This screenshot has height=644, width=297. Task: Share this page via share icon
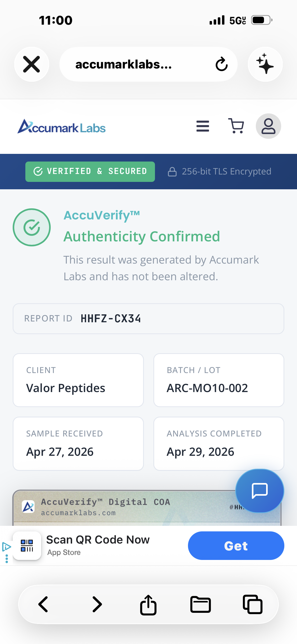pyautogui.click(x=148, y=605)
